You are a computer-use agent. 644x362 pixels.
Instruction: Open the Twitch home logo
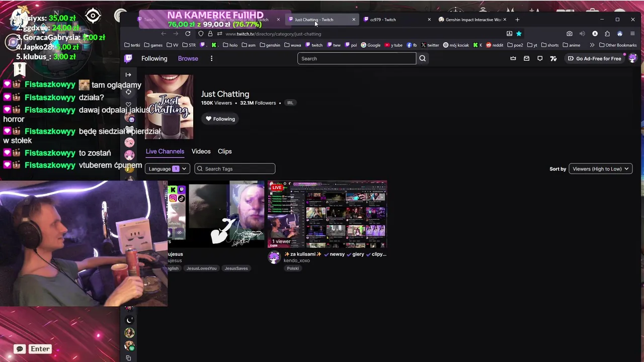[x=128, y=58]
